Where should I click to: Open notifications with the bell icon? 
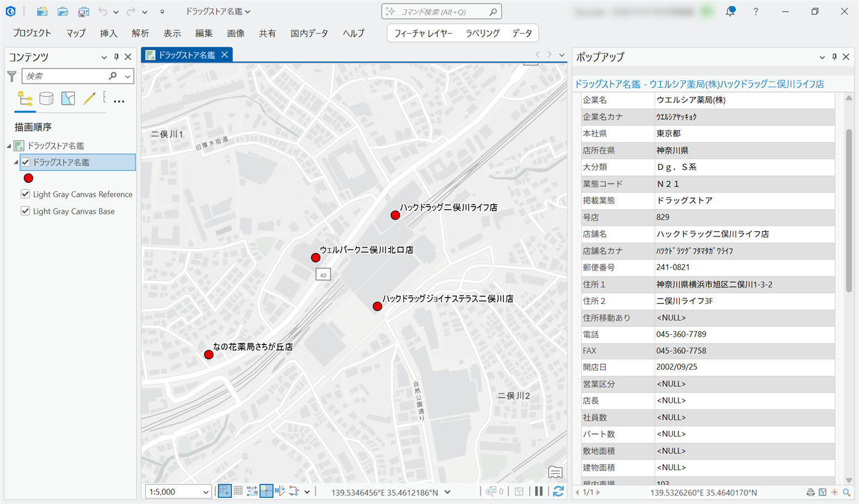(x=730, y=12)
